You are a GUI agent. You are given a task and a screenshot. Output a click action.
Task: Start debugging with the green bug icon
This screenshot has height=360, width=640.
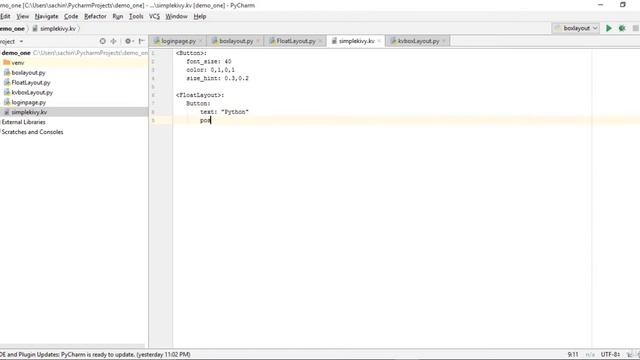click(622, 28)
